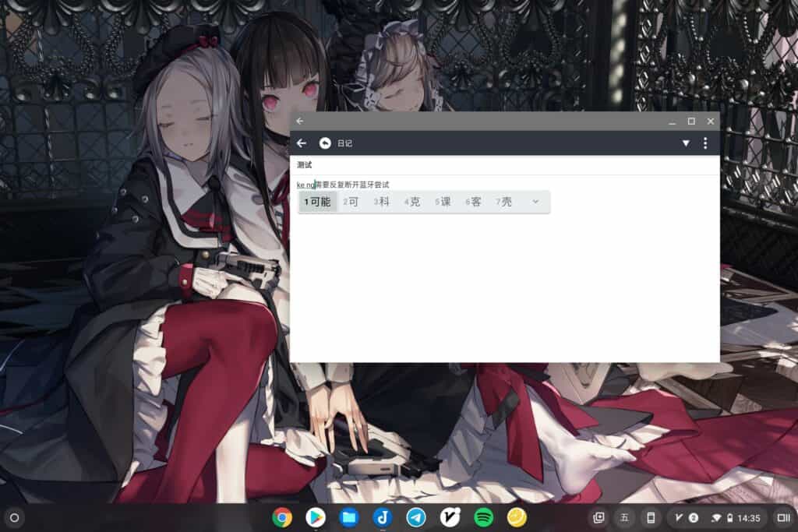Screen dimensions: 798x532
Task: Choose IME candidate 3 科
Action: pyautogui.click(x=381, y=202)
